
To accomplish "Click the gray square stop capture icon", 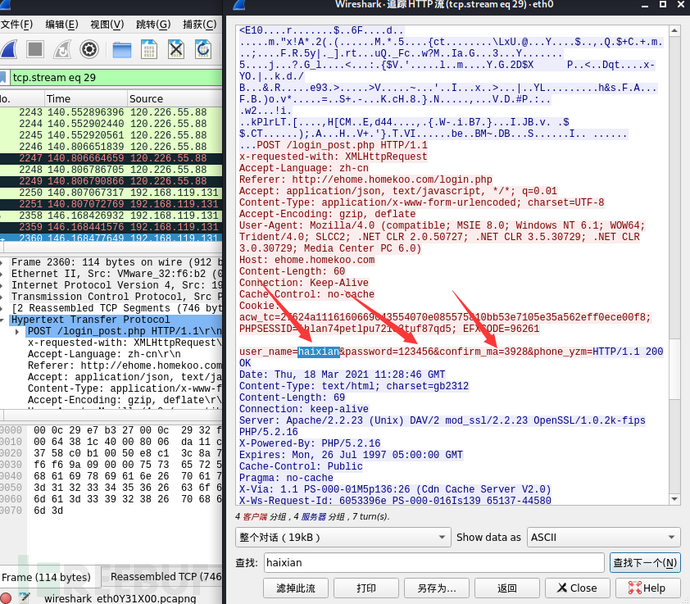I will click(35, 49).
